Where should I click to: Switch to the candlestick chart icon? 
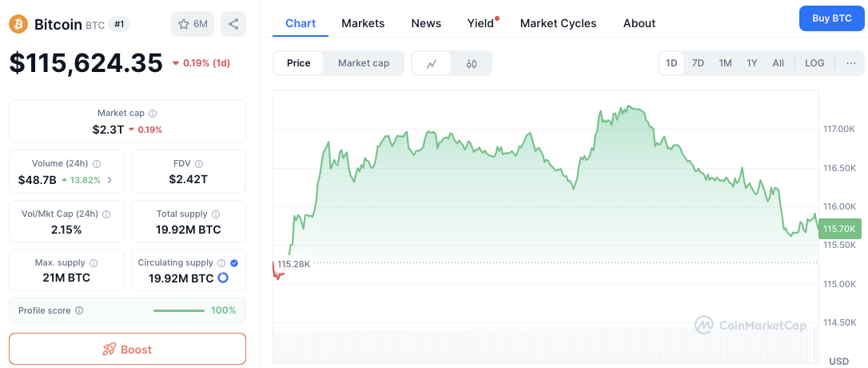[x=471, y=63]
